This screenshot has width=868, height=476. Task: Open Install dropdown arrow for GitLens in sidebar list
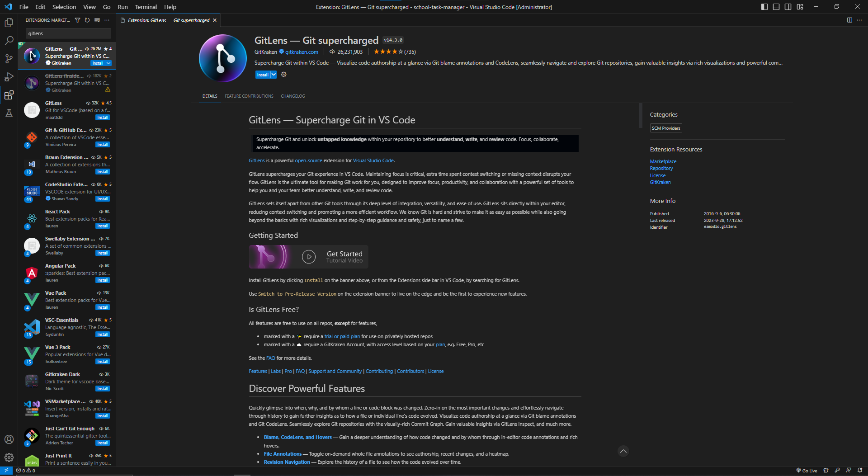pyautogui.click(x=108, y=63)
